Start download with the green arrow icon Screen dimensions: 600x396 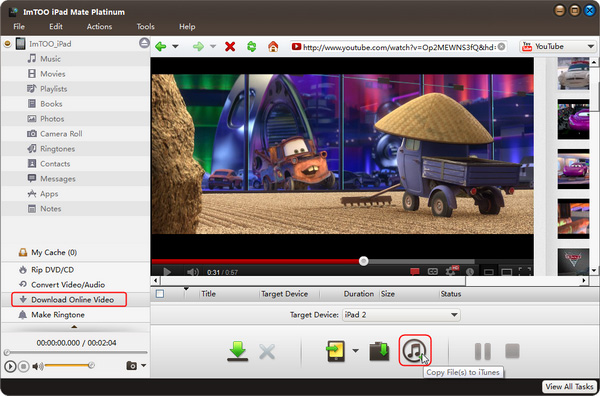[x=238, y=351]
